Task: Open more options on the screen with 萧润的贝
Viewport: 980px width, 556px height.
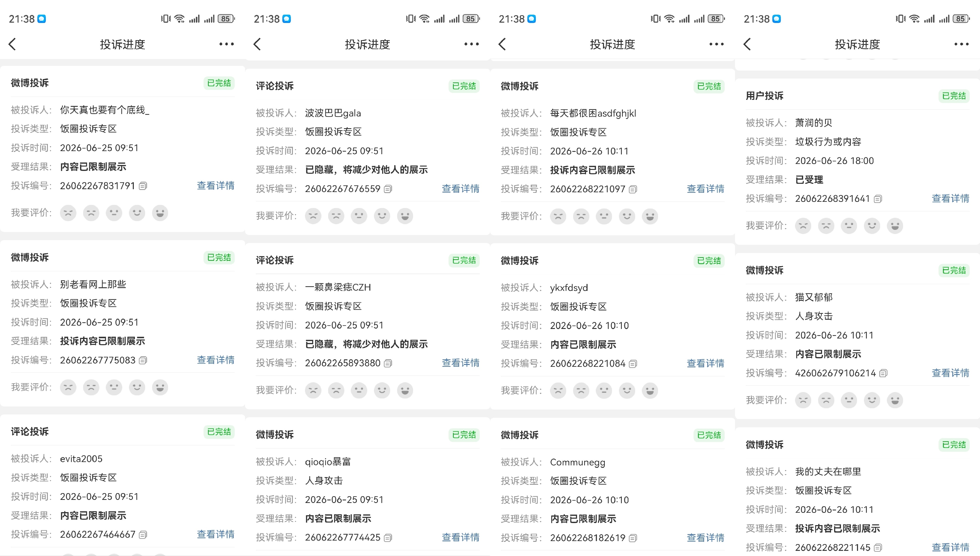Action: (962, 44)
